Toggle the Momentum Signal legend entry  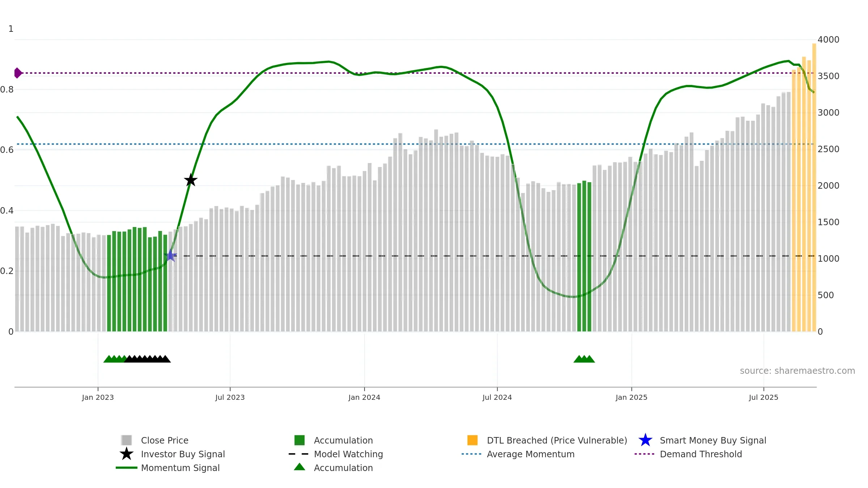click(x=168, y=468)
